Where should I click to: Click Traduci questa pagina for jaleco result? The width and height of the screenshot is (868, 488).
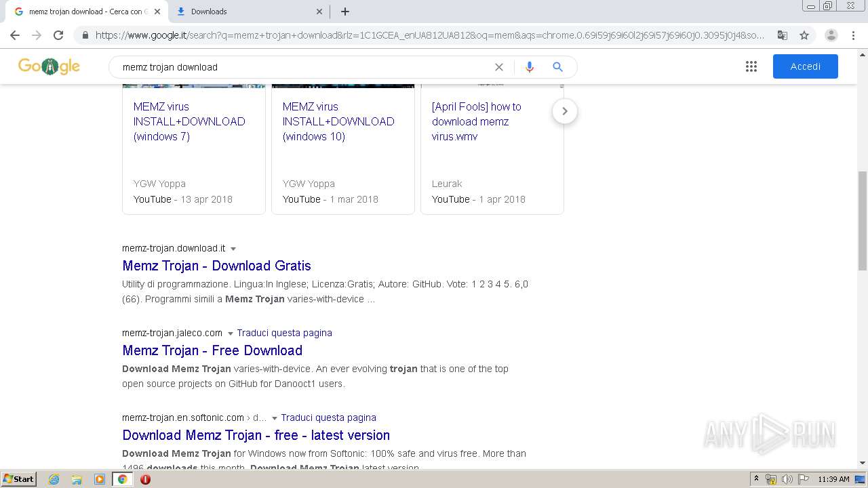point(284,333)
